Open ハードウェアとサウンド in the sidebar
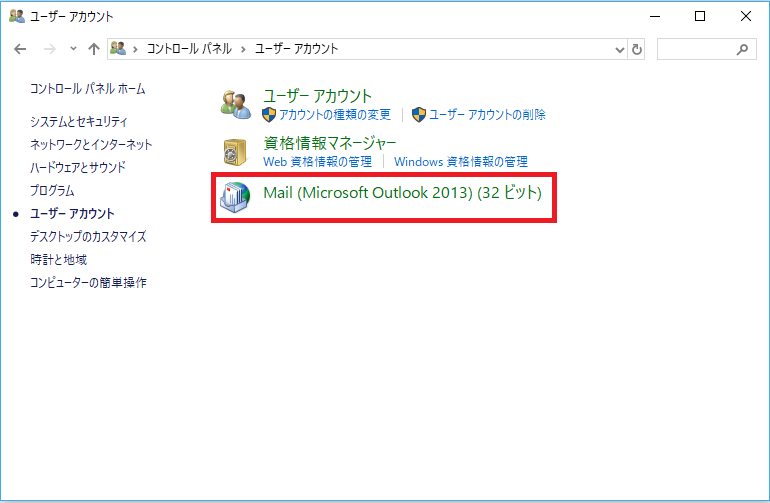This screenshot has height=503, width=770. [x=78, y=168]
